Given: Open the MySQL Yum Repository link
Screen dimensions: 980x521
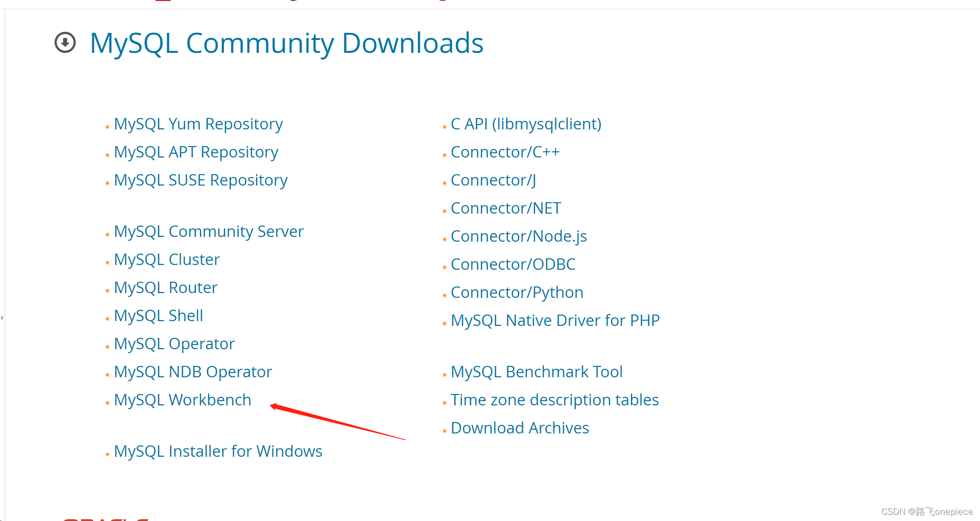Looking at the screenshot, I should 198,124.
